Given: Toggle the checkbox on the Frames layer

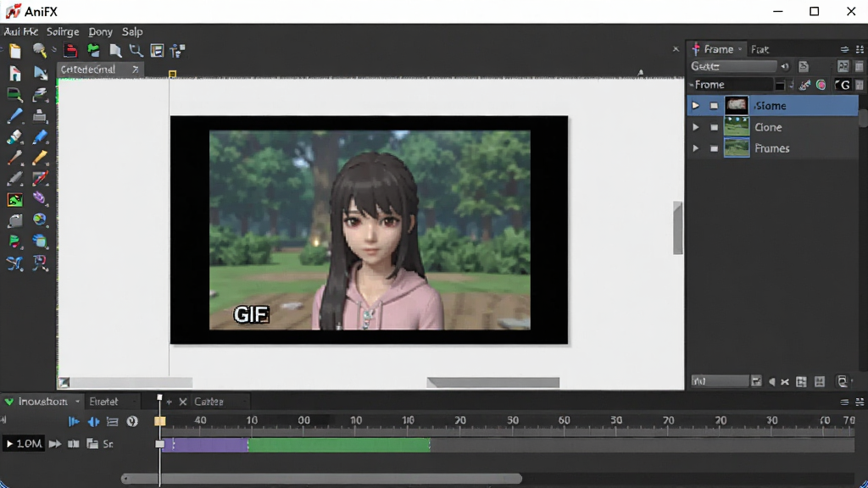Looking at the screenshot, I should pyautogui.click(x=714, y=148).
